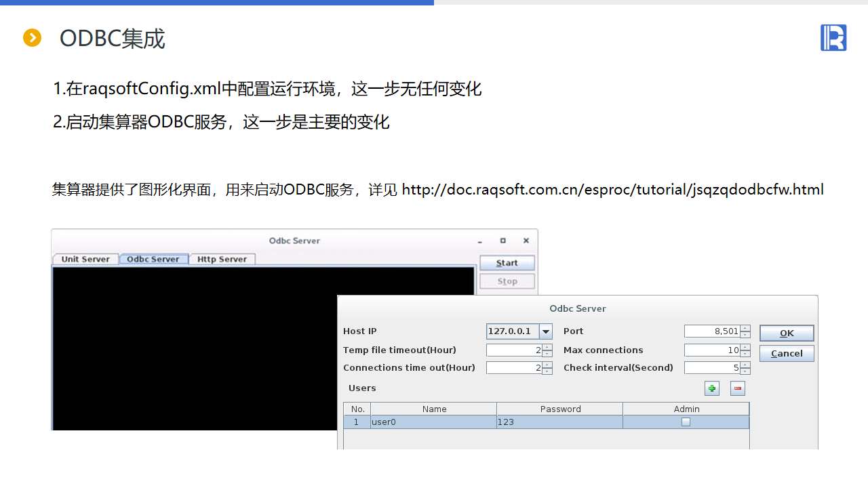
Task: Open the doc.raqsoft.com.cn tutorial link
Action: coord(613,190)
